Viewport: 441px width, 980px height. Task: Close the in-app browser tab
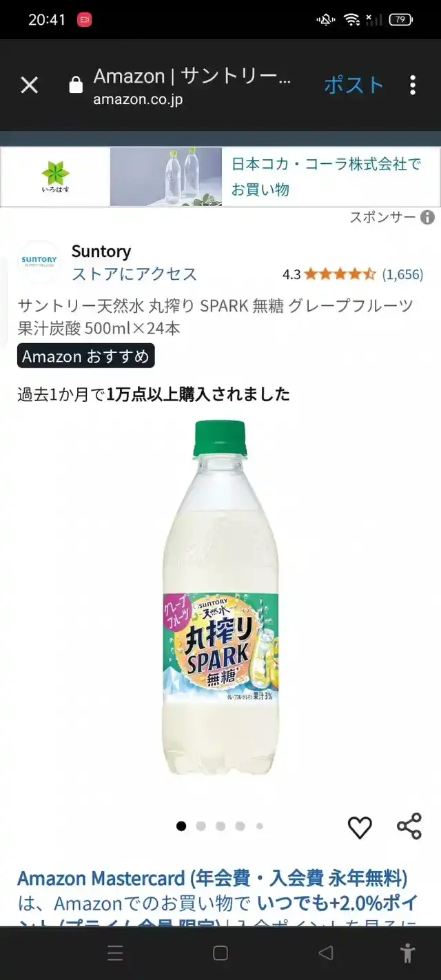pyautogui.click(x=29, y=85)
